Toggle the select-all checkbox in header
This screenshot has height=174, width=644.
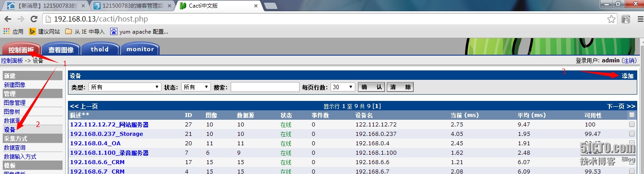pos(632,115)
